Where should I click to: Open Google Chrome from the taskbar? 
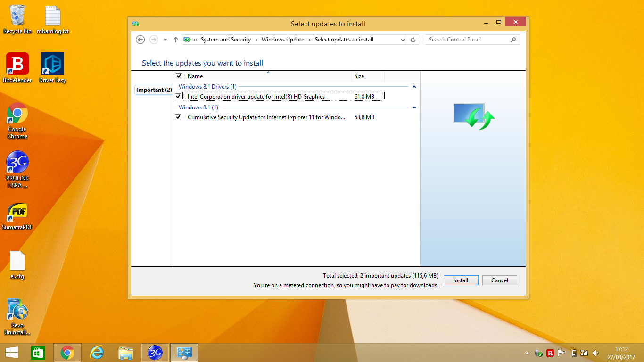67,353
